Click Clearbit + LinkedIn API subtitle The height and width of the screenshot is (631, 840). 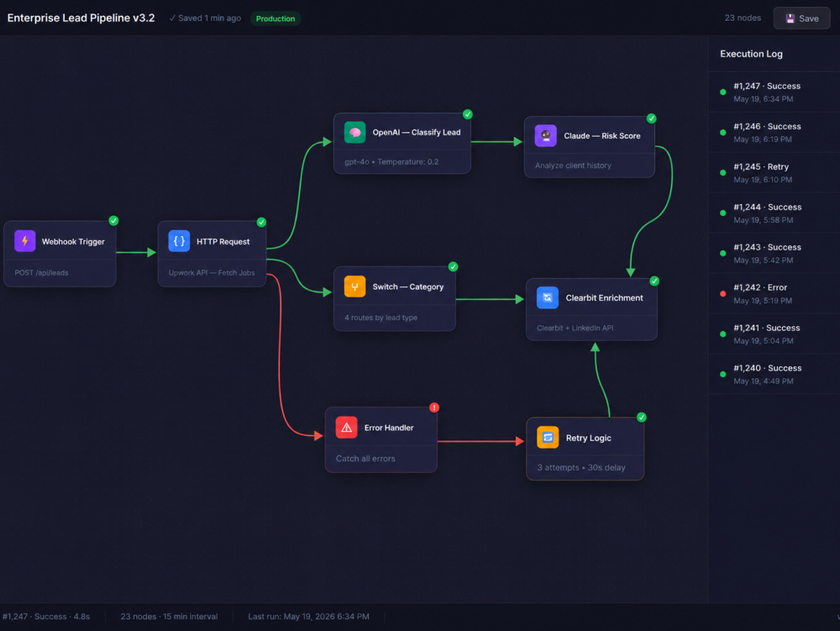[575, 328]
